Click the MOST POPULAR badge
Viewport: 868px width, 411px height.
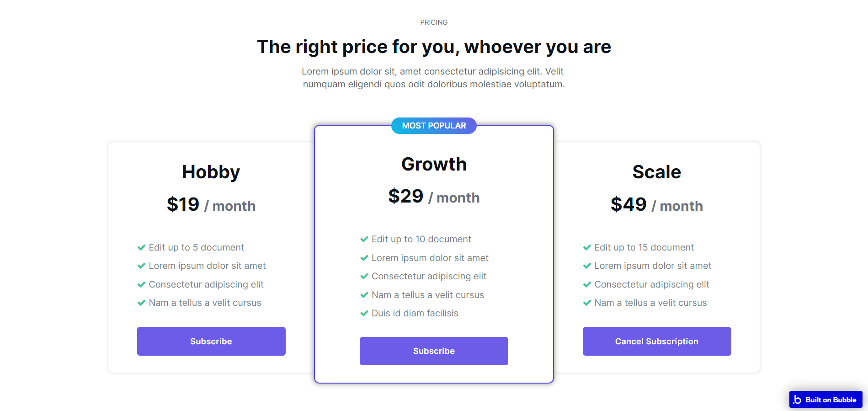point(434,126)
